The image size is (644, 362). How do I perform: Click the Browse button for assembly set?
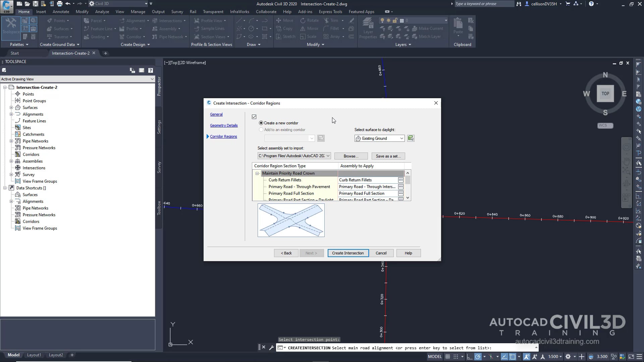351,156
